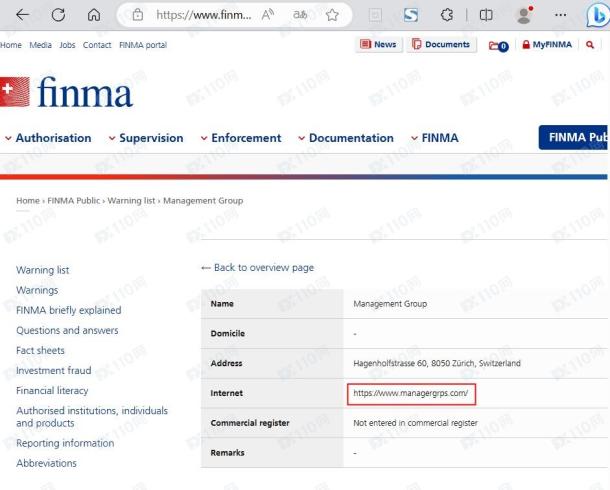The width and height of the screenshot is (610, 490).
Task: Activate the Read aloud icon
Action: pyautogui.click(x=268, y=15)
